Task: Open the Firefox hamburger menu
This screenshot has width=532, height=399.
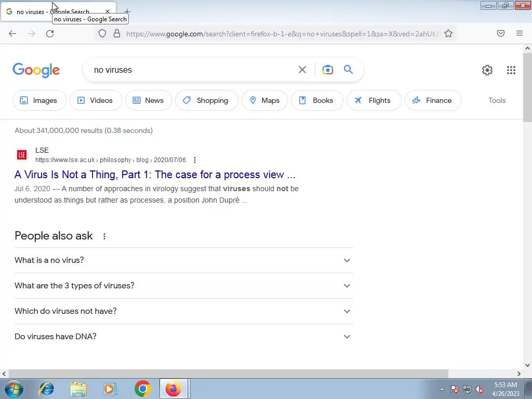Action: (519, 33)
